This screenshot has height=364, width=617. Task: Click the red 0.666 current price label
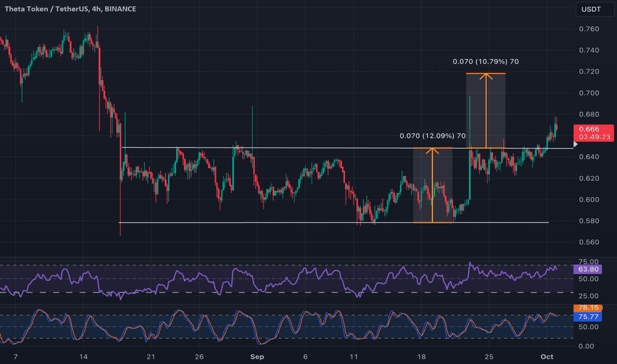tap(593, 132)
